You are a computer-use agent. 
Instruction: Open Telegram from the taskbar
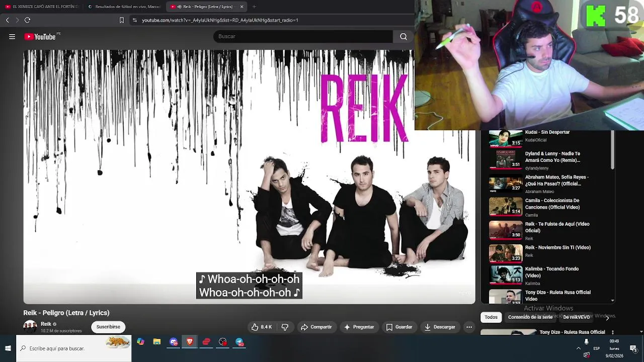click(x=239, y=342)
